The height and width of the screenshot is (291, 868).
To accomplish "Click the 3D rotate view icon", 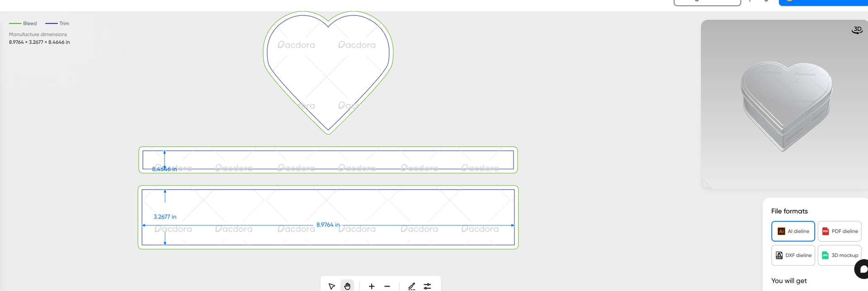I will (857, 30).
